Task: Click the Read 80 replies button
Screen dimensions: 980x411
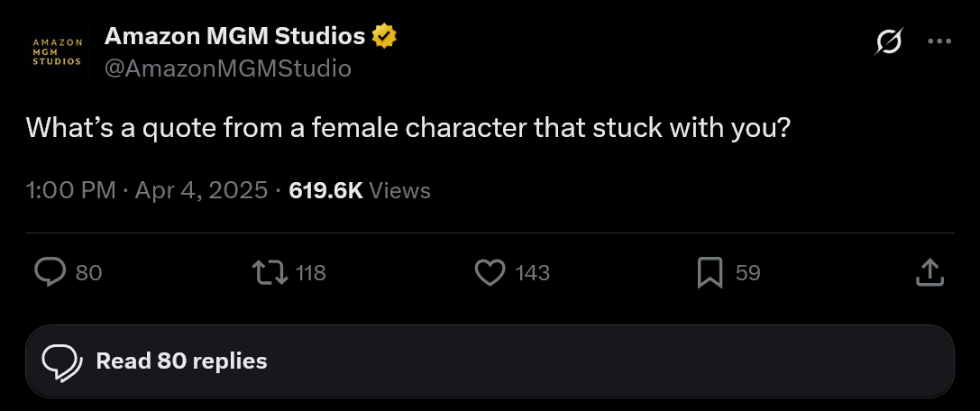Action: click(x=490, y=361)
